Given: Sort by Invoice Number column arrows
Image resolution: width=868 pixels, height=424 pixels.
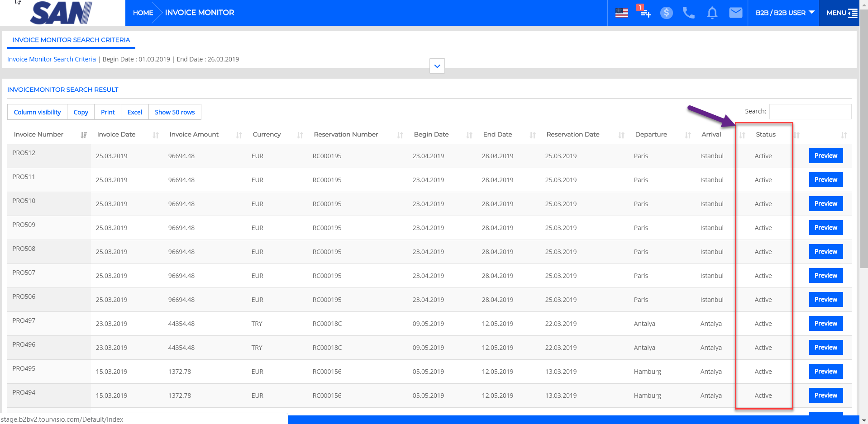Looking at the screenshot, I should pos(84,135).
